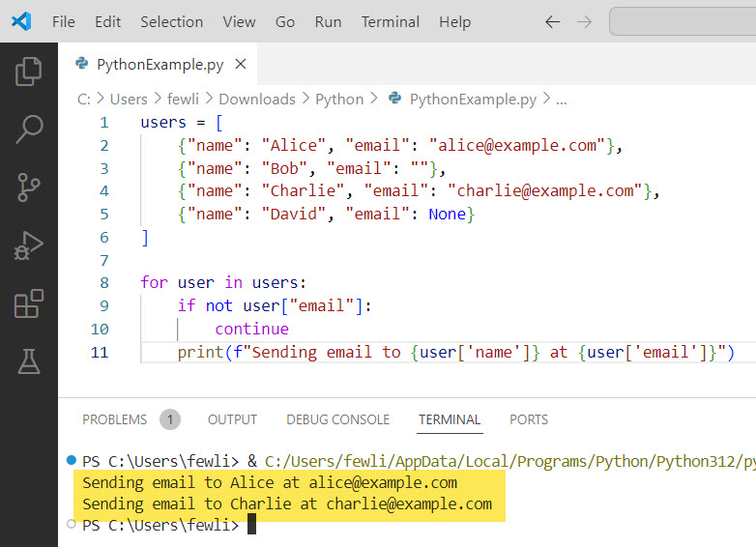Image resolution: width=756 pixels, height=547 pixels.
Task: Open the Extensions view
Action: (x=29, y=303)
